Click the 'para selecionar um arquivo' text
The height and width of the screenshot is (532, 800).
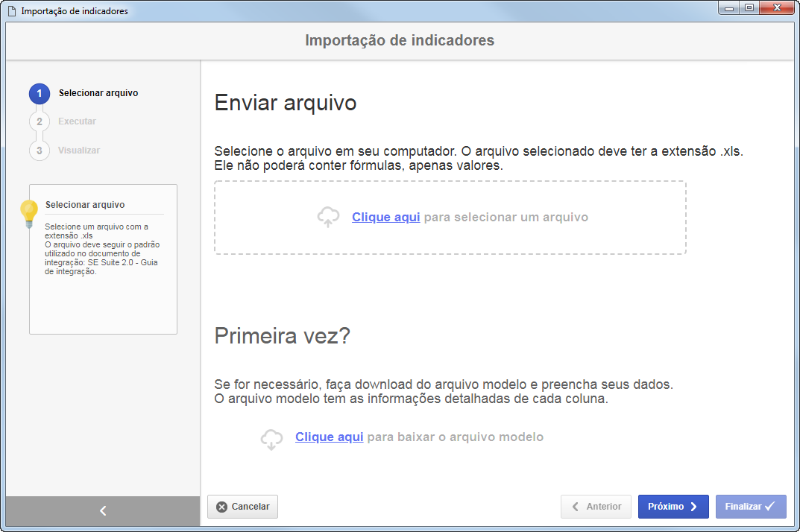(x=506, y=217)
